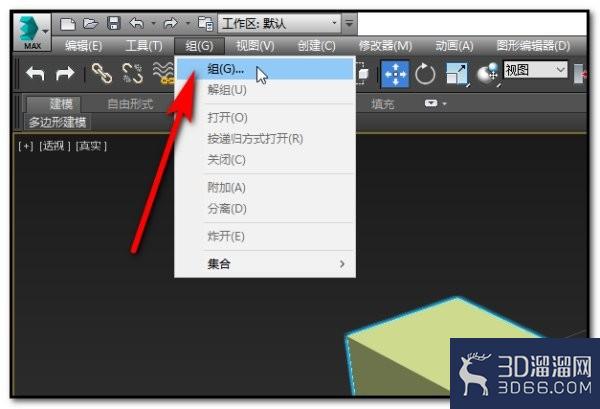Close the 组(G) menu header
This screenshot has height=409, width=600.
[199, 46]
